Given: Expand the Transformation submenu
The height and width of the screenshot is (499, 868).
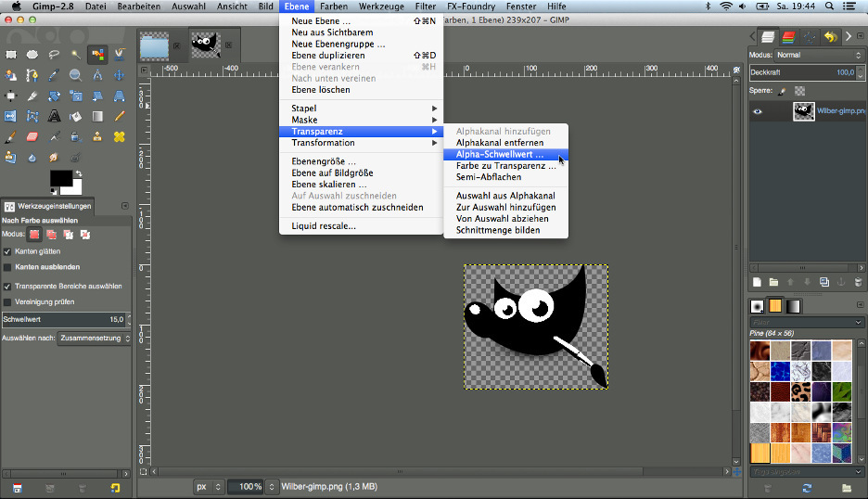Looking at the screenshot, I should pyautogui.click(x=361, y=143).
